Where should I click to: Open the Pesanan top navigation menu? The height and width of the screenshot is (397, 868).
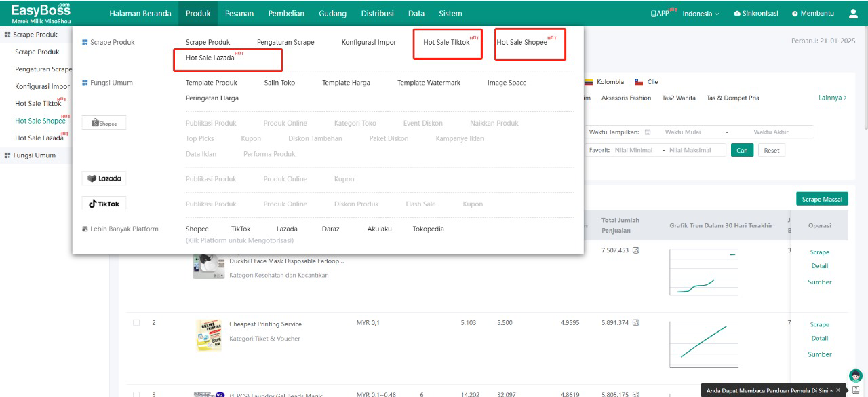[239, 14]
